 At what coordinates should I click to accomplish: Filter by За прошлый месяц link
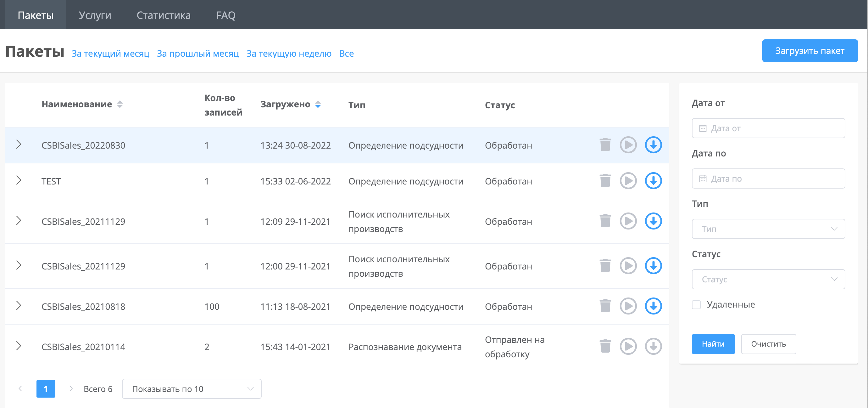point(198,54)
